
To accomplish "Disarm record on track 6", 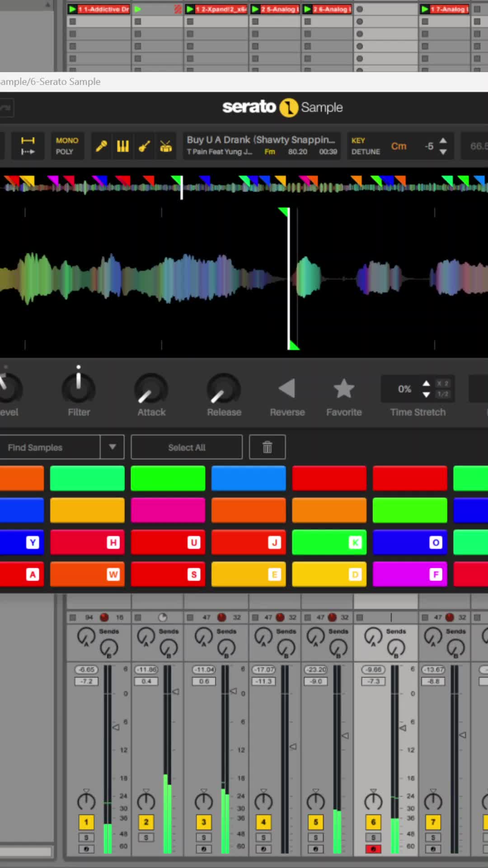I will (373, 849).
